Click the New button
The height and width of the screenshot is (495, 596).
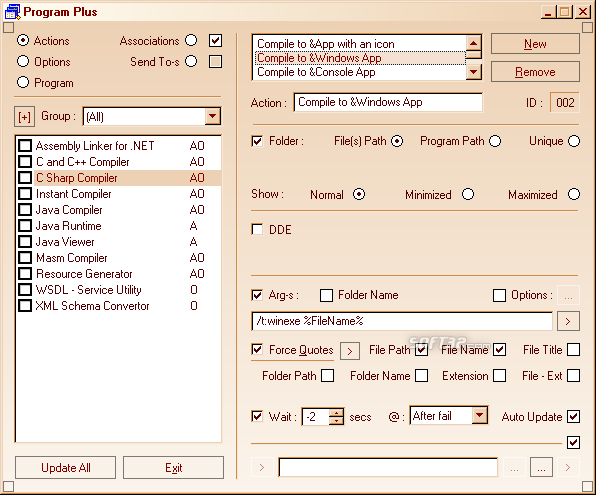[x=535, y=44]
